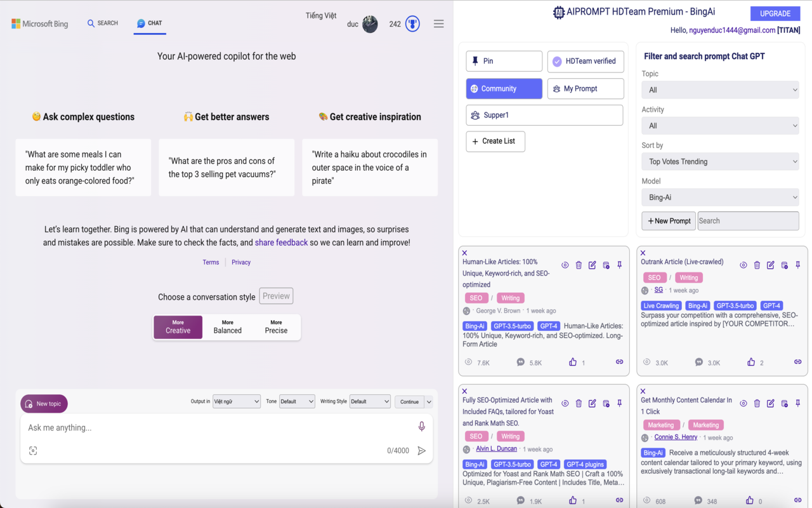Delete the Human-Like Articles prompt via trash icon
Screen dimensions: 812x508
coord(579,265)
